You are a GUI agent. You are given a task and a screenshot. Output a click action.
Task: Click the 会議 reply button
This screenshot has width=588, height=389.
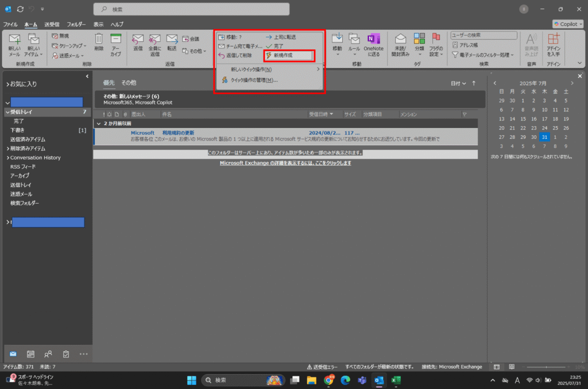click(191, 39)
